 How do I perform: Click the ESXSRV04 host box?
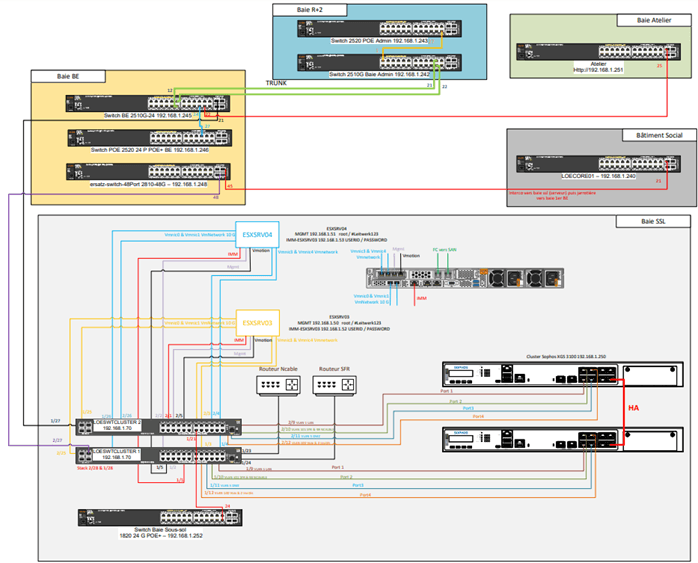(x=255, y=231)
